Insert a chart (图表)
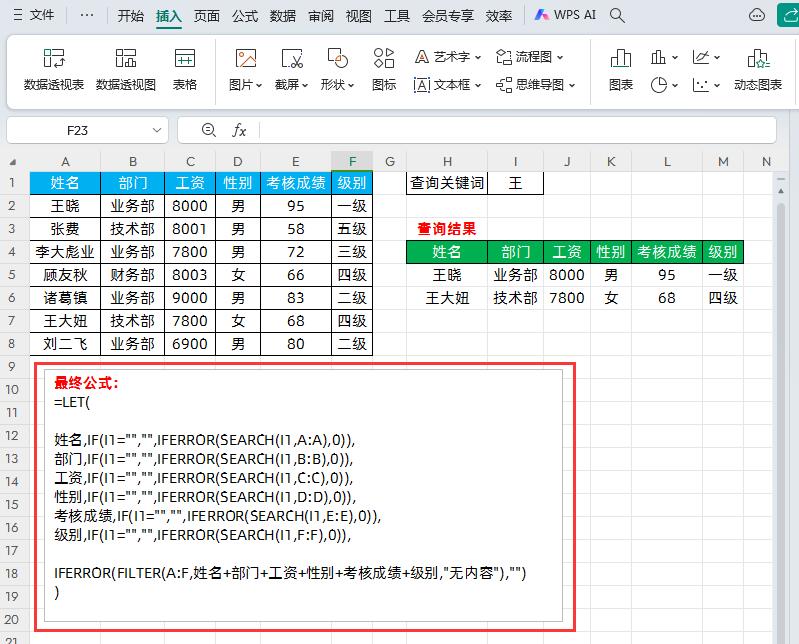This screenshot has width=799, height=644. click(x=621, y=70)
